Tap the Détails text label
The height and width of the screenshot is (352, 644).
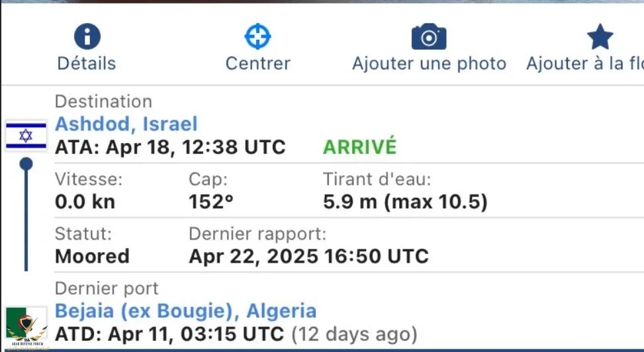(x=87, y=64)
